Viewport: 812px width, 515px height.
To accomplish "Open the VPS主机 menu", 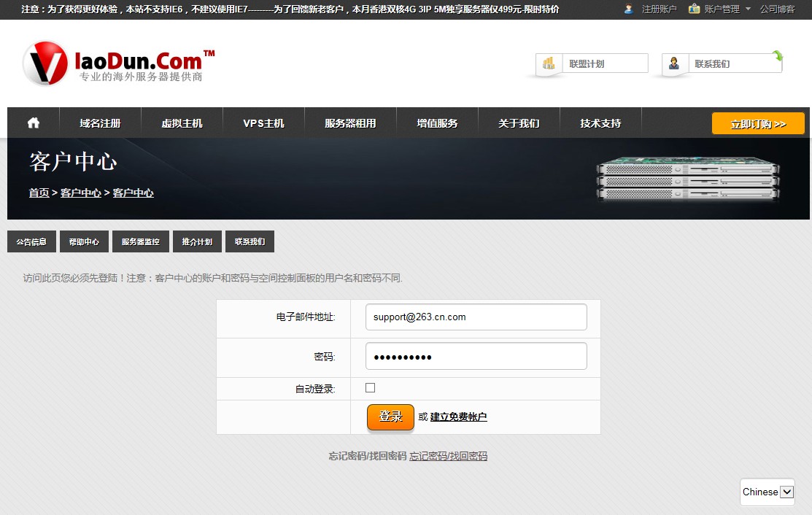I will point(263,123).
